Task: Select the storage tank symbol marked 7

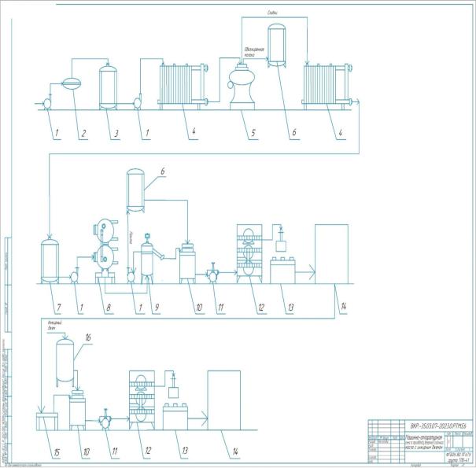Action: 50,261
